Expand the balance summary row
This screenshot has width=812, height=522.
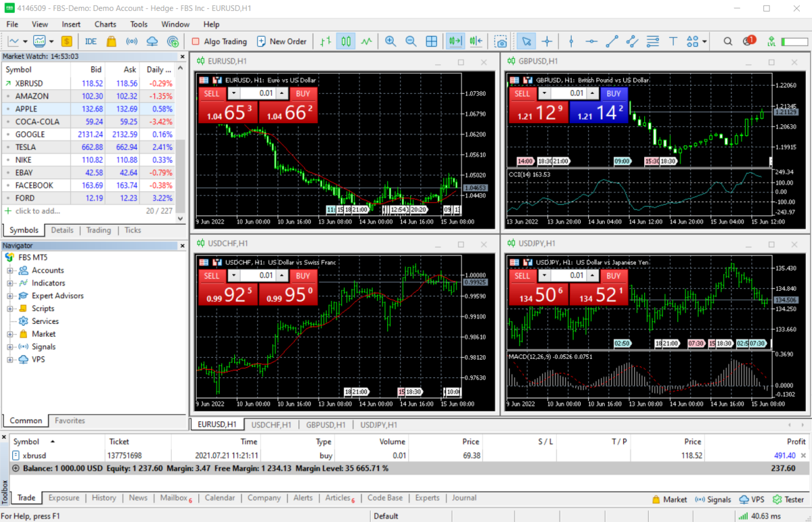click(16, 468)
